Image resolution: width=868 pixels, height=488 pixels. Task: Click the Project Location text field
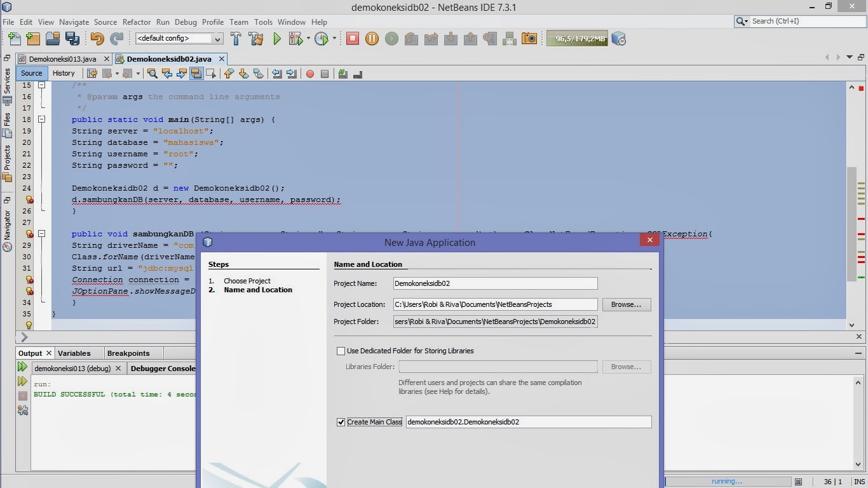[x=495, y=304]
